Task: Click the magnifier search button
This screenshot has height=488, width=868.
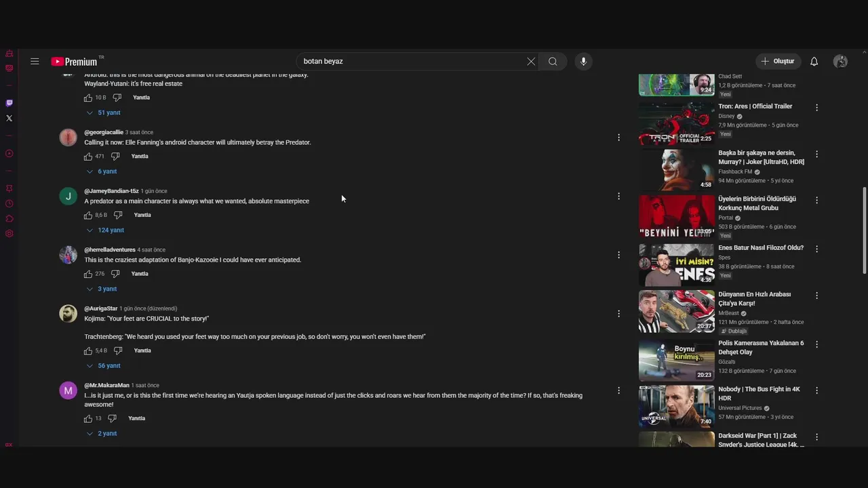Action: (553, 62)
